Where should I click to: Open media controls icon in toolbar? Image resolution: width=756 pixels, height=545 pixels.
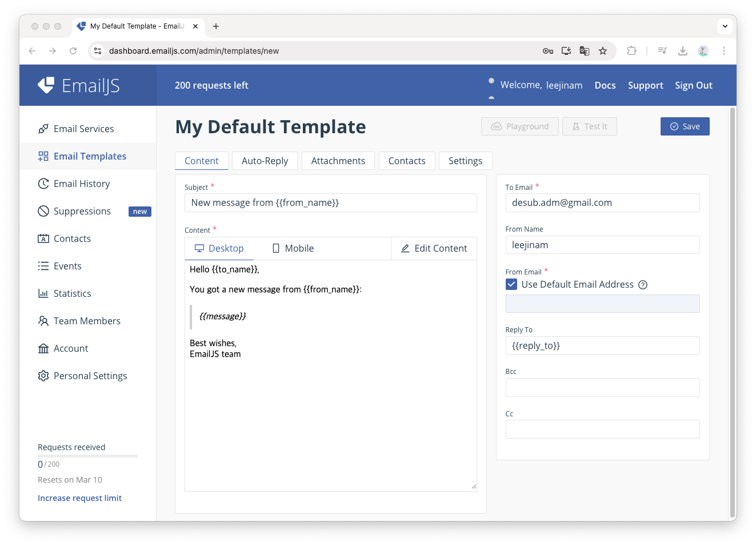pos(662,51)
